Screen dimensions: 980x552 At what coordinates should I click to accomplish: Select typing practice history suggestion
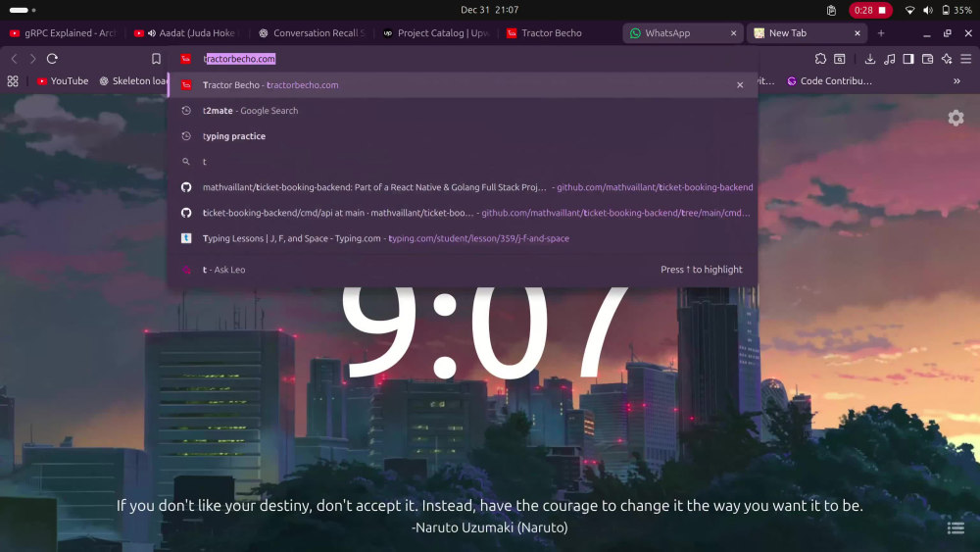[x=463, y=136]
